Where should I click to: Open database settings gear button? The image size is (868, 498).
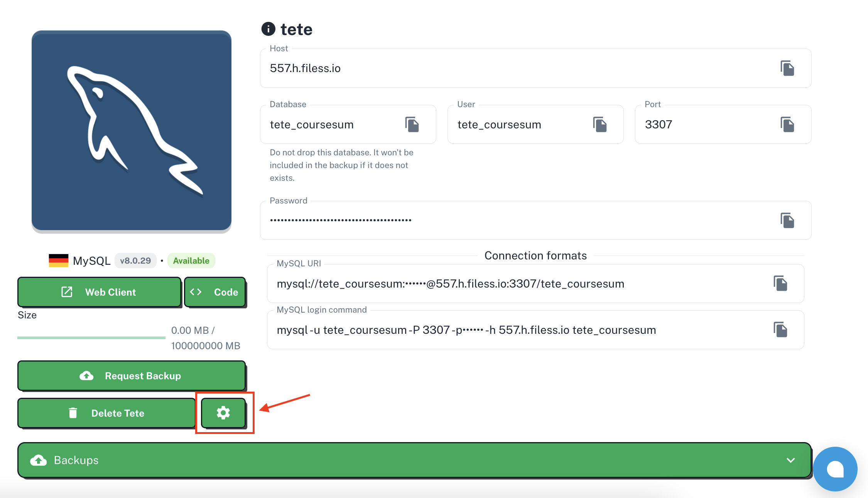pyautogui.click(x=223, y=413)
